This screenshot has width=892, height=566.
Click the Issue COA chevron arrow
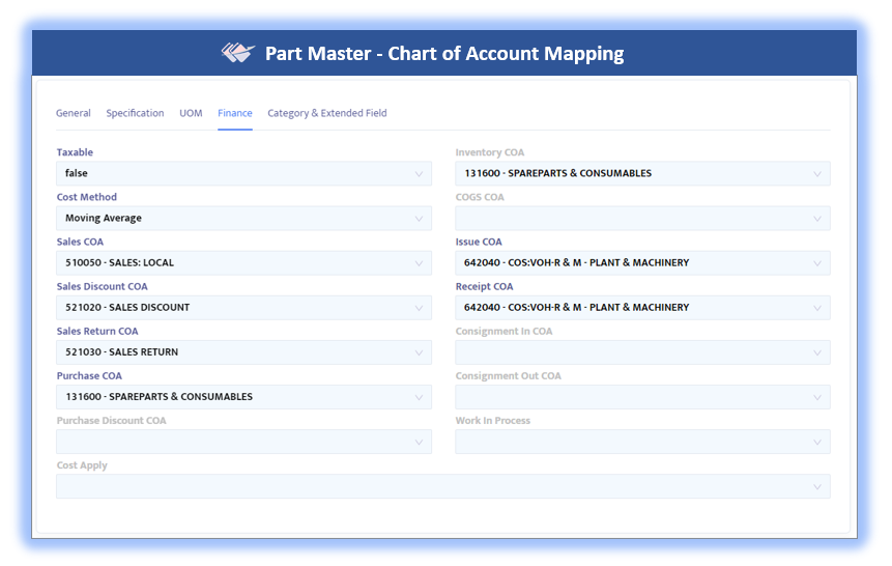[x=817, y=263]
